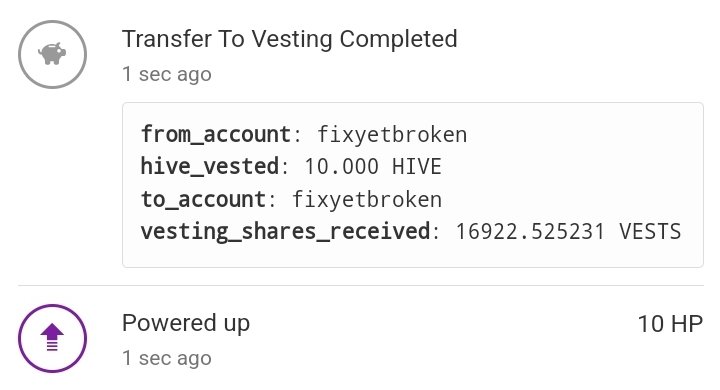
Task: Select the vesting_shares_received VESTS value
Action: (568, 231)
